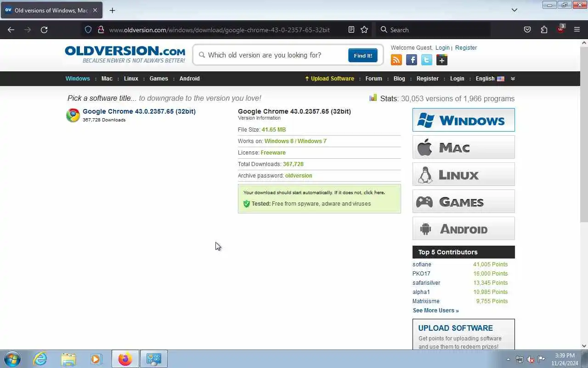The image size is (588, 368).
Task: Click the black plus share icon
Action: tap(442, 60)
